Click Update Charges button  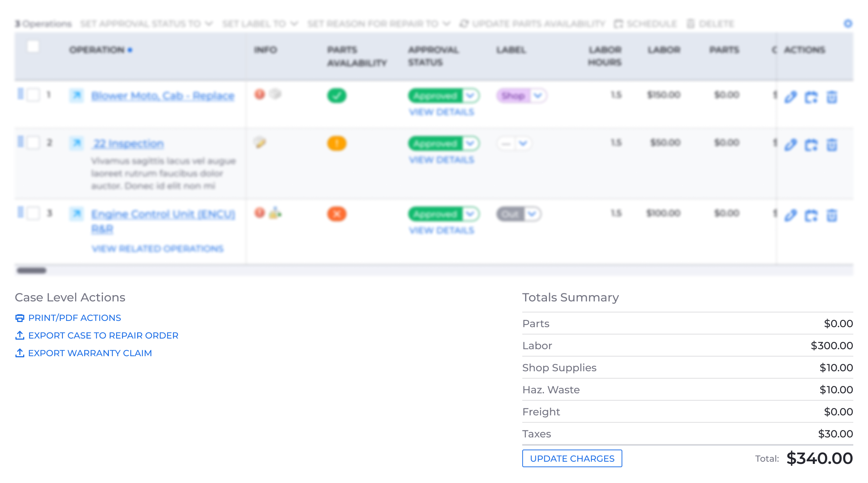click(x=572, y=458)
